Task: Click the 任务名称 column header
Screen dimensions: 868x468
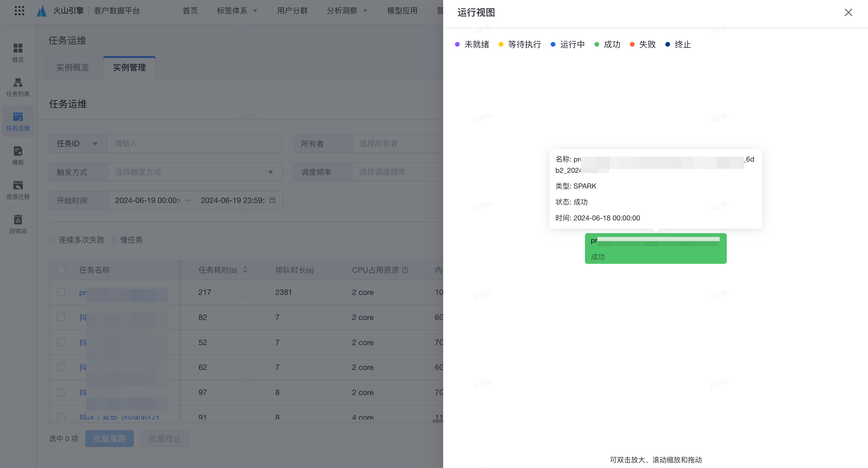Action: [94, 270]
